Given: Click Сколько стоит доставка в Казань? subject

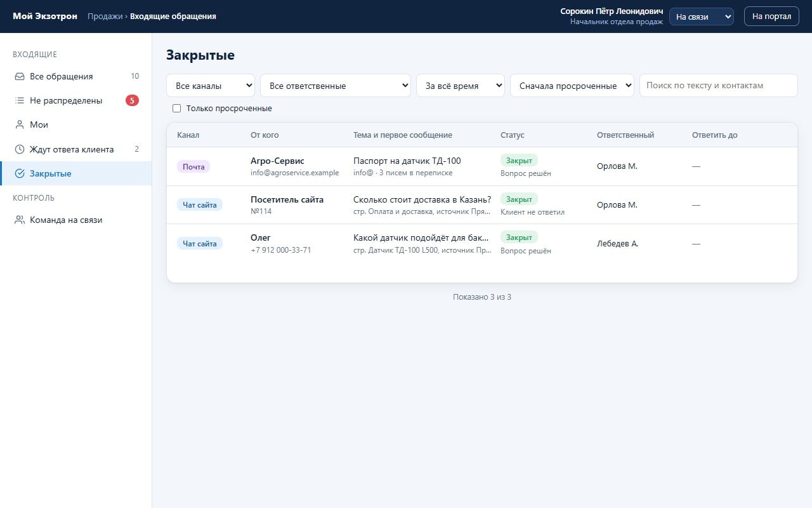Looking at the screenshot, I should point(422,199).
